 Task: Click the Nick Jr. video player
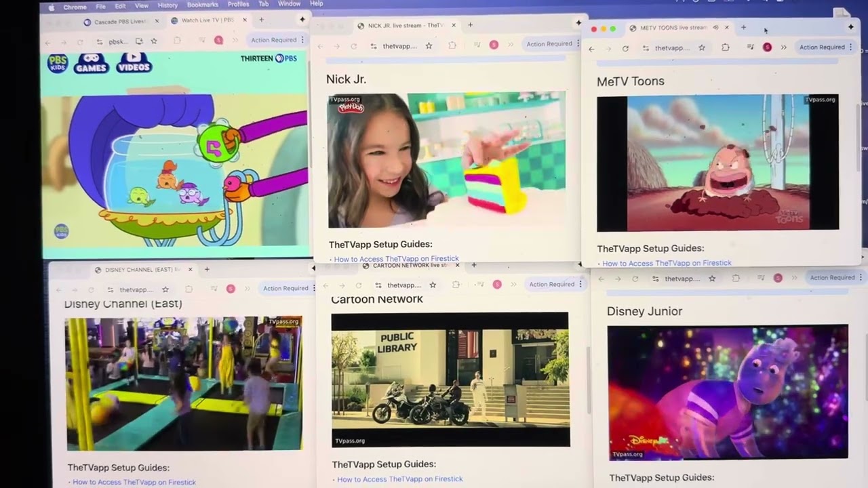(447, 160)
